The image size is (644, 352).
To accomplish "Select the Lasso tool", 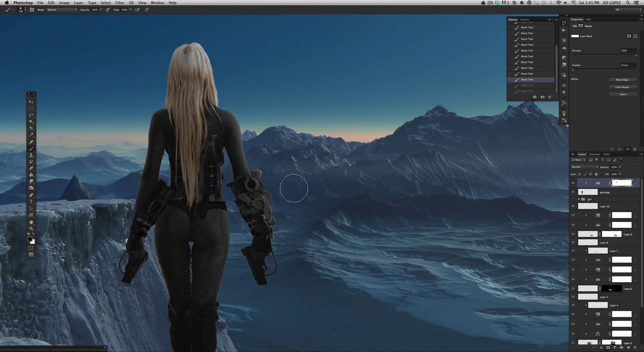I will pyautogui.click(x=31, y=115).
